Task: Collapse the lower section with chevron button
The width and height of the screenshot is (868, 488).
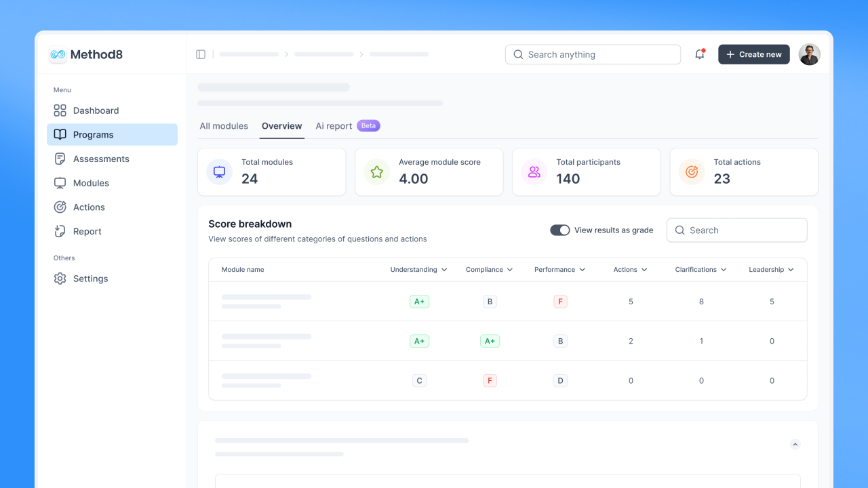Action: 795,445
